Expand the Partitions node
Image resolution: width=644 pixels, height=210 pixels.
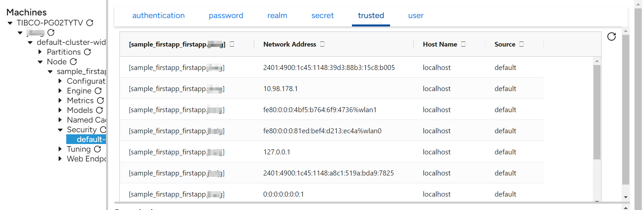pyautogui.click(x=39, y=52)
